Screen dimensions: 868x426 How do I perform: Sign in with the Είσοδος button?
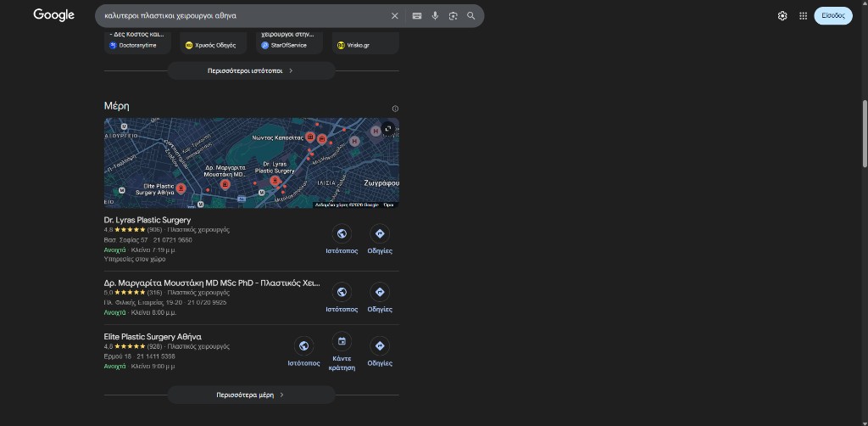833,15
